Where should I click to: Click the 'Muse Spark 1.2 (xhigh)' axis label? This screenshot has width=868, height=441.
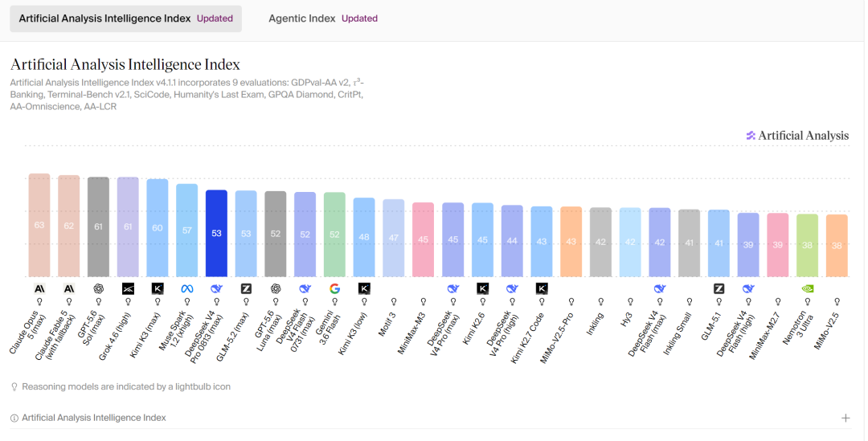(x=176, y=331)
